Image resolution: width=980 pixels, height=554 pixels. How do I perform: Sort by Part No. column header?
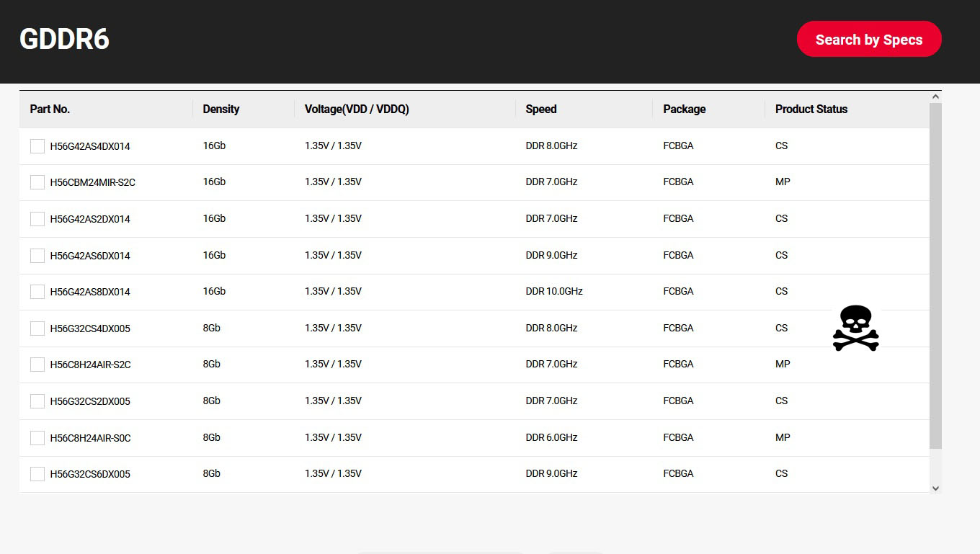pyautogui.click(x=50, y=110)
